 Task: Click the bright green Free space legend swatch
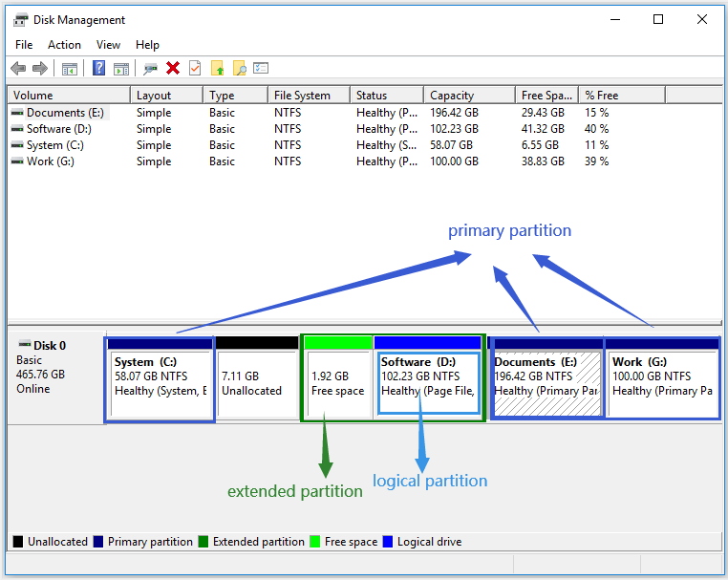pos(314,542)
